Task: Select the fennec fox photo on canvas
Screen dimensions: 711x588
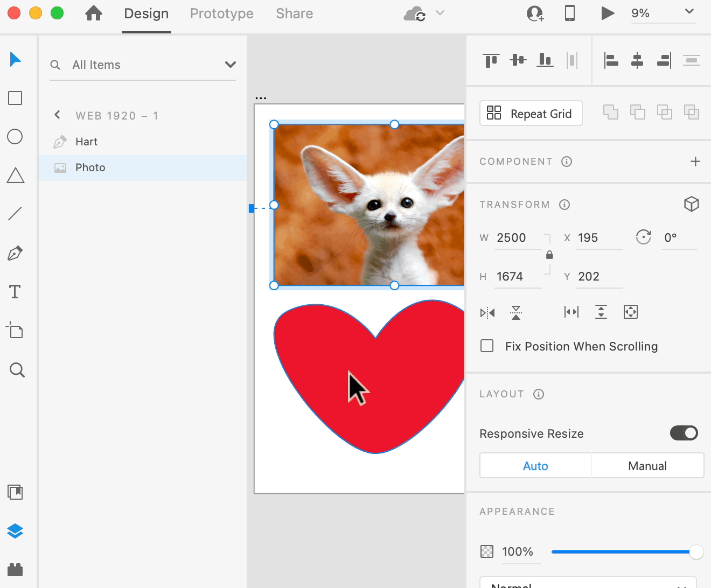Action: [x=369, y=205]
